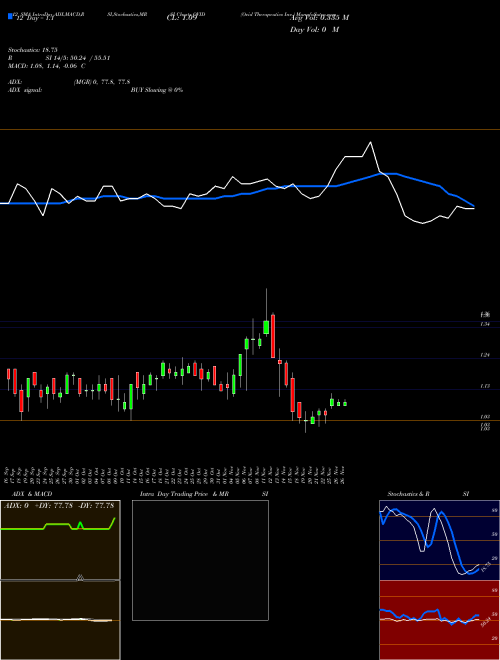This screenshot has height=660, width=500.
Task: Click the MACD lower sub-panel
Action: (x=60, y=620)
